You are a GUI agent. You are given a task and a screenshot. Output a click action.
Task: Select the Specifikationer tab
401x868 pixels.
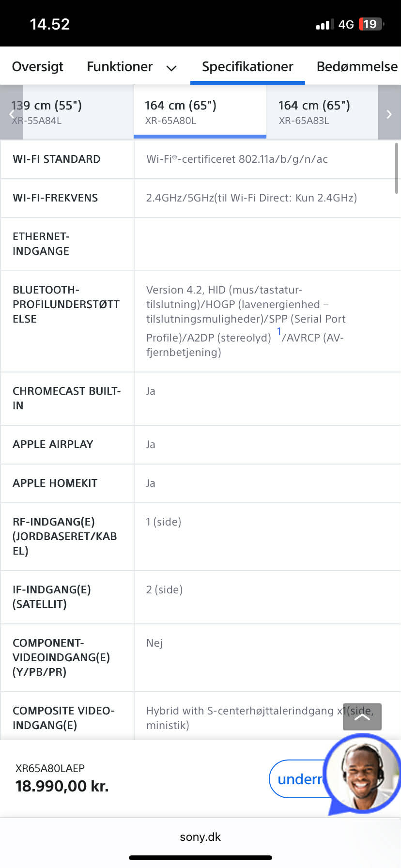point(247,66)
